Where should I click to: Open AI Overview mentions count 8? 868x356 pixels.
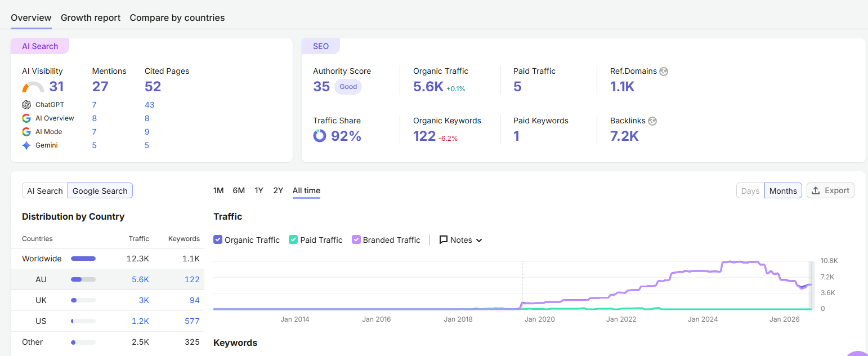(95, 118)
